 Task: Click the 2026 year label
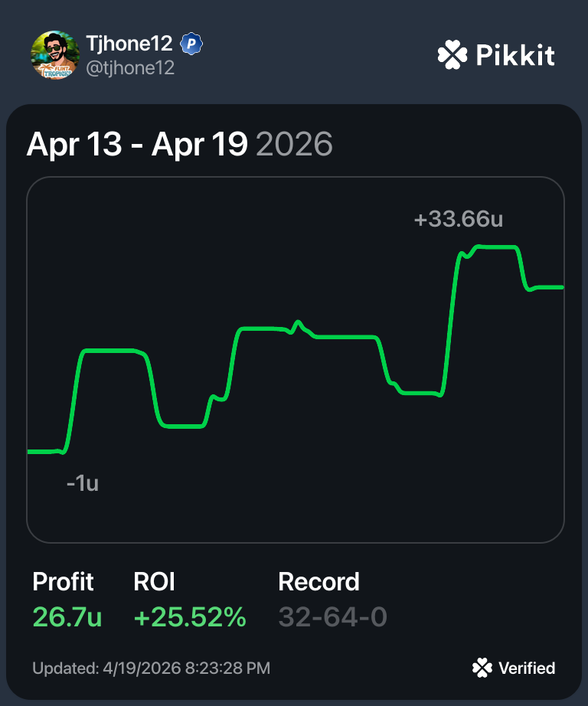(294, 145)
